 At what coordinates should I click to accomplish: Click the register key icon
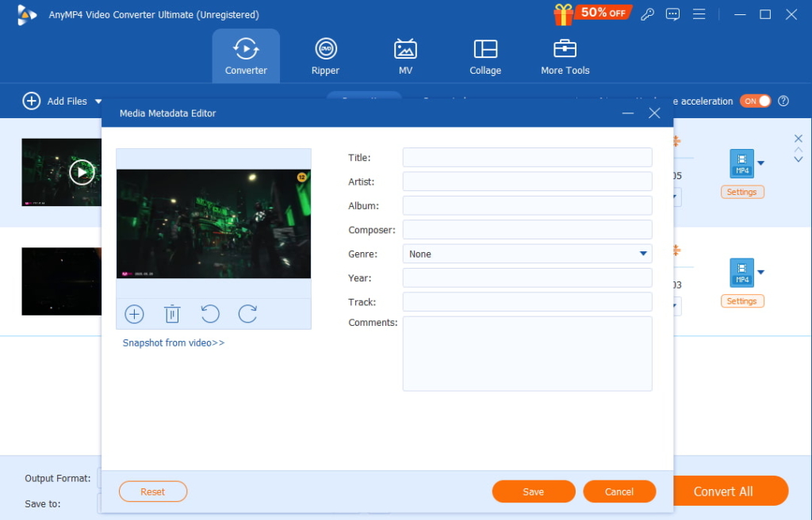click(647, 14)
